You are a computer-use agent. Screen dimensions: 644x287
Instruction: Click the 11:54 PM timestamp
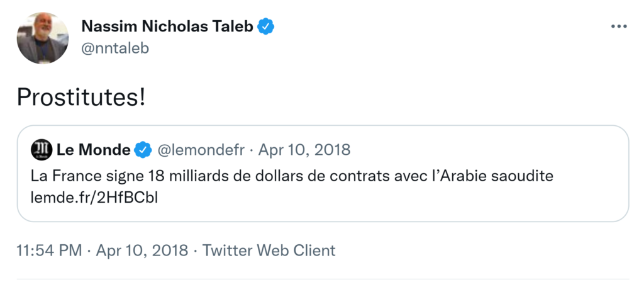[x=49, y=250]
